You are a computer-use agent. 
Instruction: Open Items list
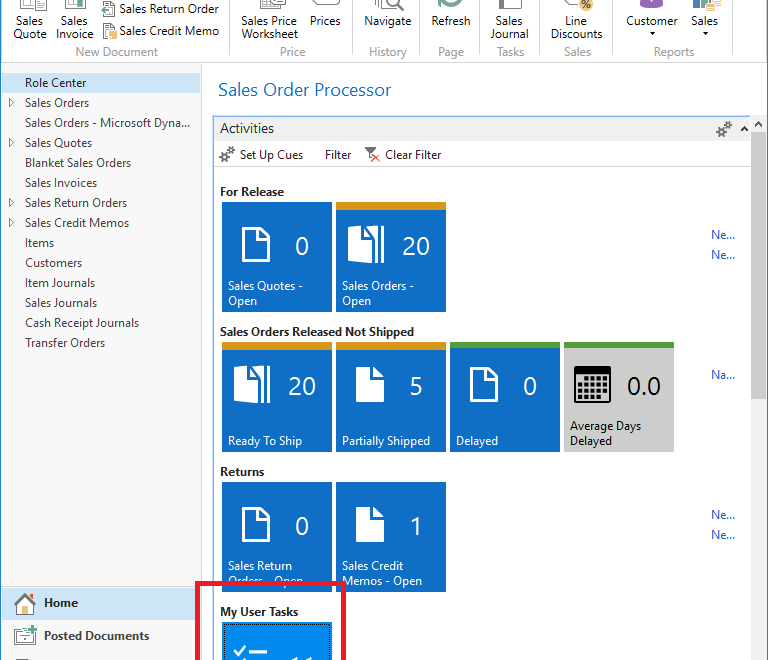[40, 243]
